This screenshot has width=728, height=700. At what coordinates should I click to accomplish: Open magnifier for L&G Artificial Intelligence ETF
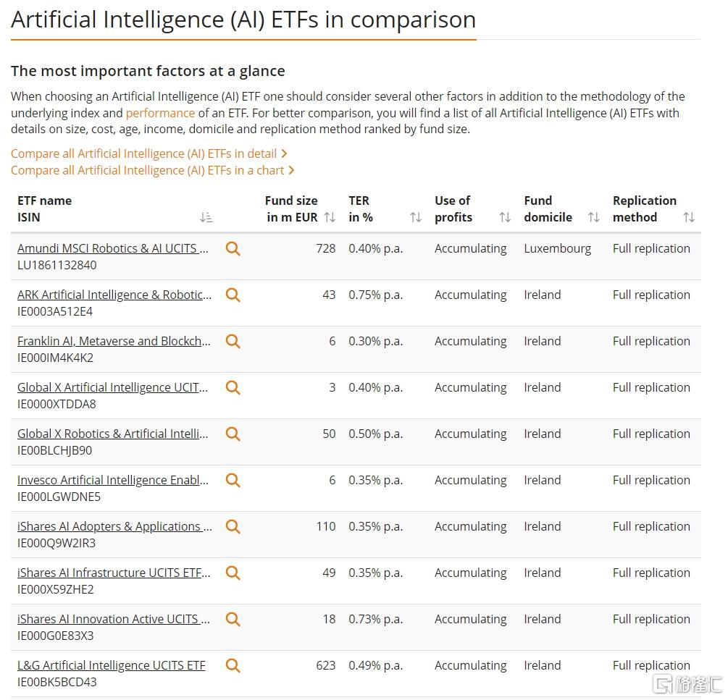233,666
